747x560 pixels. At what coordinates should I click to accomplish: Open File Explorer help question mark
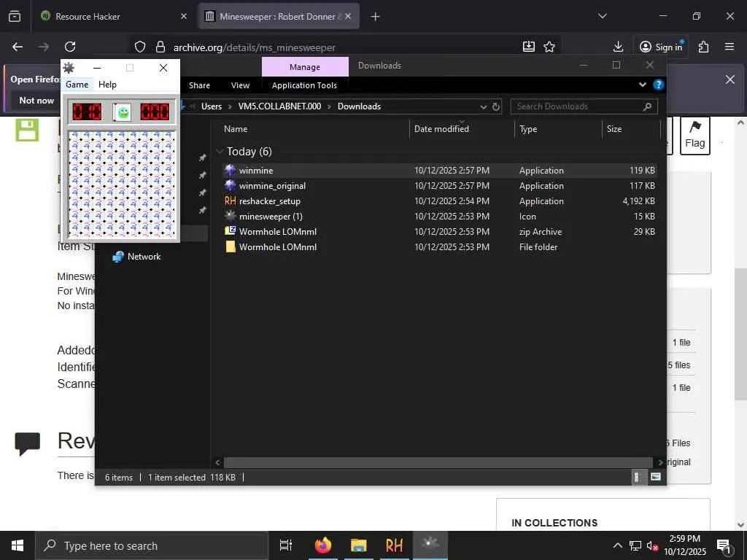(659, 85)
